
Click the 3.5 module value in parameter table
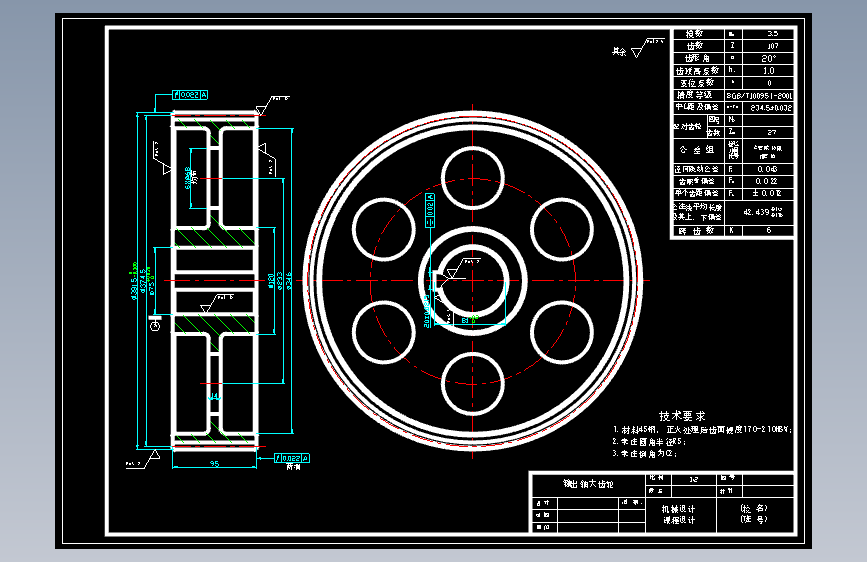pyautogui.click(x=772, y=34)
